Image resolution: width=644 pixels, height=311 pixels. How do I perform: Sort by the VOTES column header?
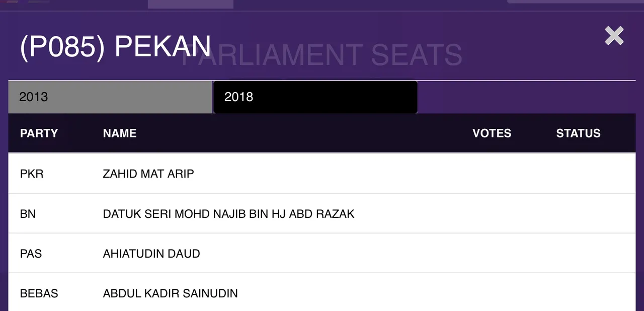[x=492, y=133]
